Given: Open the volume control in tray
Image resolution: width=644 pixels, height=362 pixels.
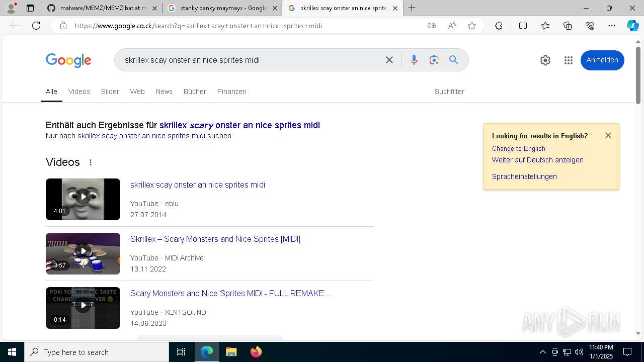Looking at the screenshot, I should pyautogui.click(x=579, y=352).
